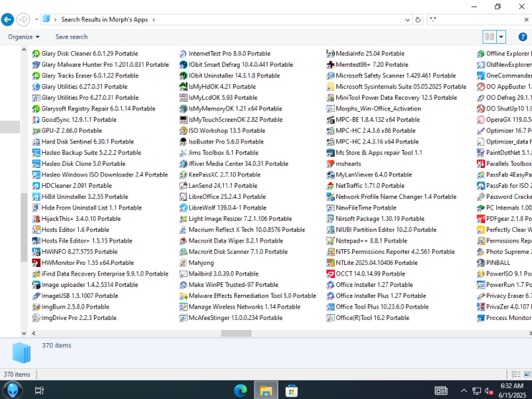
Task: Open Microsoft Store from the taskbar
Action: (x=291, y=391)
